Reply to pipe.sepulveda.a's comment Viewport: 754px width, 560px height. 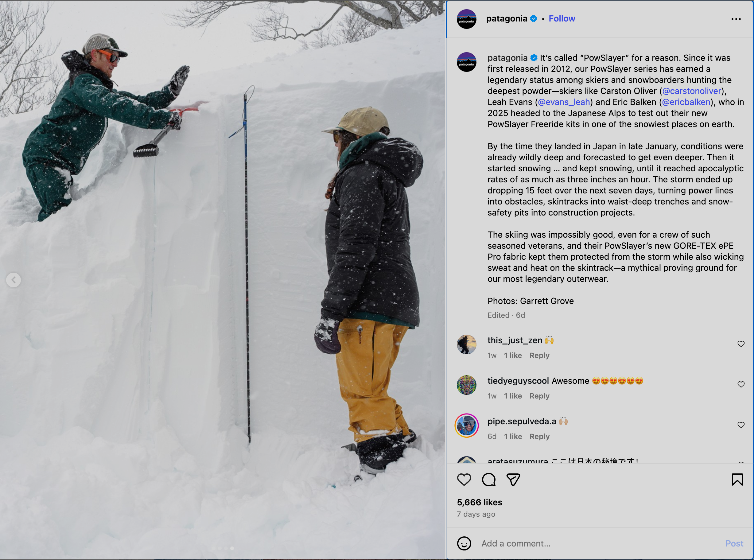(x=539, y=437)
